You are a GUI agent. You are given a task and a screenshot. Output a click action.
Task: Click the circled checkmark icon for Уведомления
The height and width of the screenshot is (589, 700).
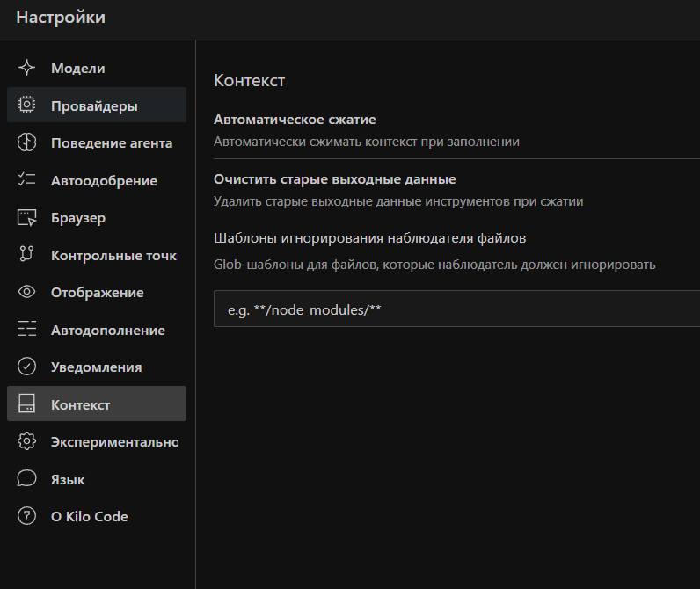(x=27, y=367)
